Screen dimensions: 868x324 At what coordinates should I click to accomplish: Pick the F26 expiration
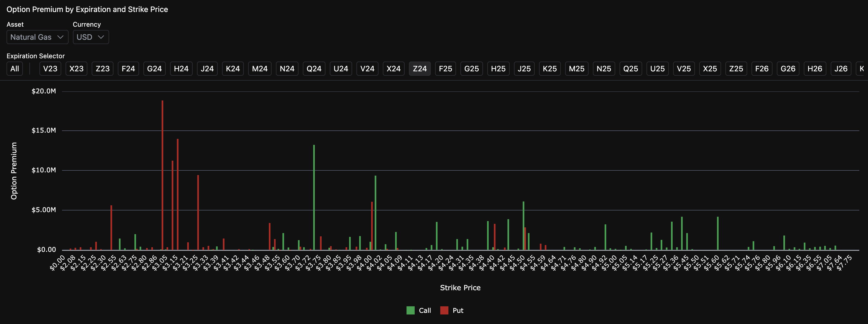762,69
